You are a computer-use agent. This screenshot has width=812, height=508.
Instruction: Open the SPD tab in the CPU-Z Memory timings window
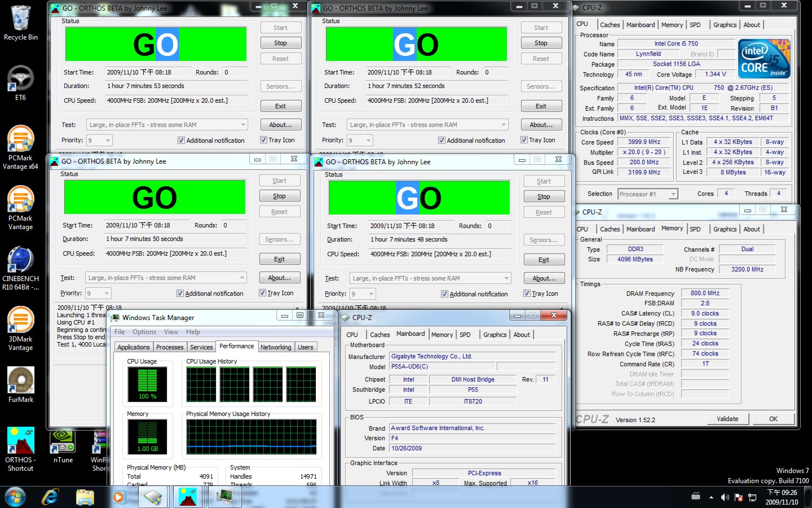[x=695, y=229]
